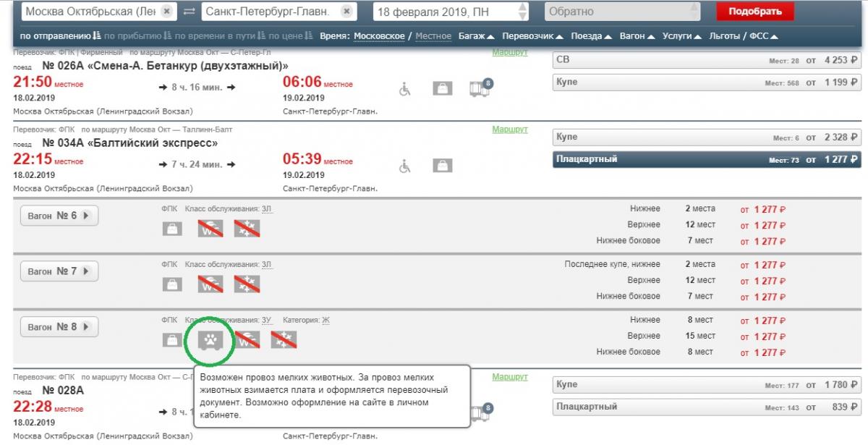Click the no air conditioning icon in wagon 7
Viewport: 868px width, 445px height.
point(247,284)
